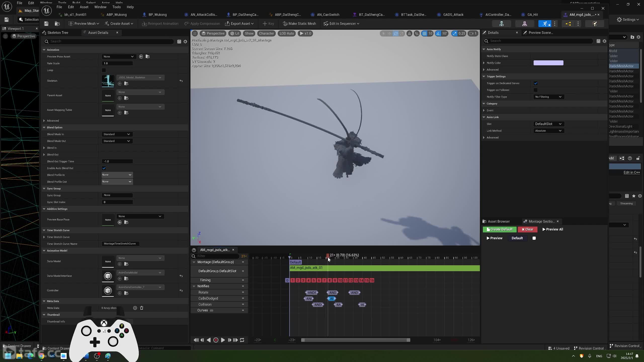Disable Enable Auto Blend Out checkbox
Viewport: 644px width, 362px height.
point(104,168)
